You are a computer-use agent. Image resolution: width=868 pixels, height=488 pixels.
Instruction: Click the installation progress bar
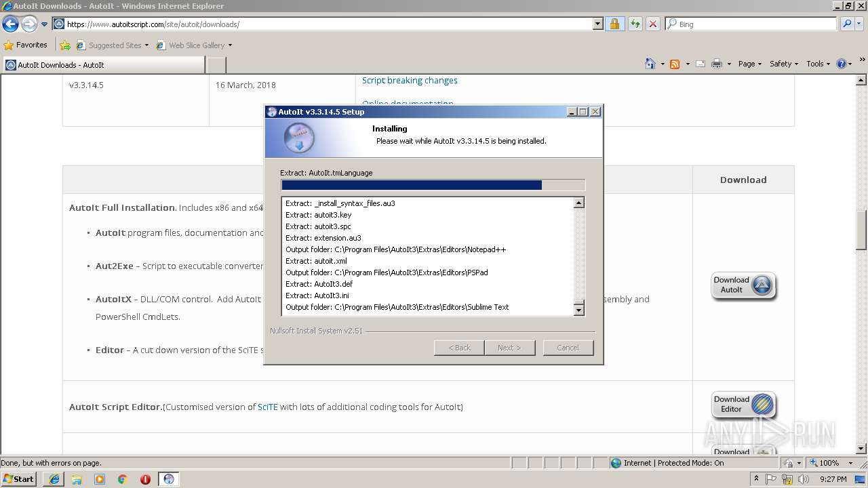pos(433,185)
